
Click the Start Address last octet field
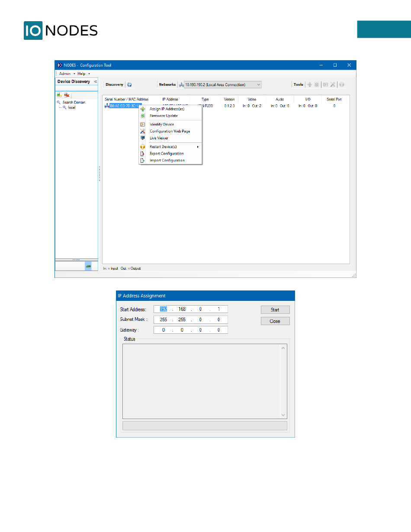219,309
